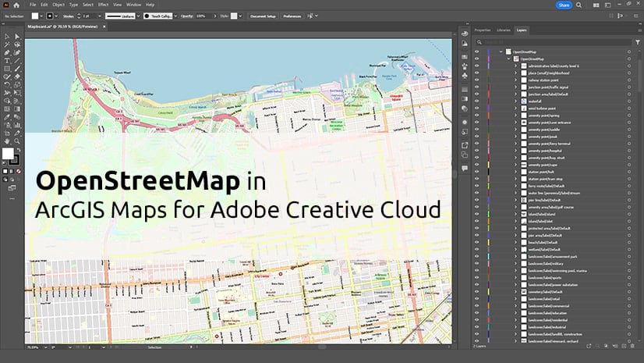The height and width of the screenshot is (363, 644).
Task: Select the Pen tool
Action: [6, 52]
